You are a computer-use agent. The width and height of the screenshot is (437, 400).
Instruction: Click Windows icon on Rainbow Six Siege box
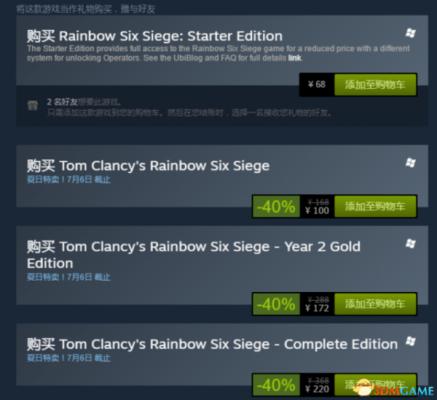[x=410, y=163]
